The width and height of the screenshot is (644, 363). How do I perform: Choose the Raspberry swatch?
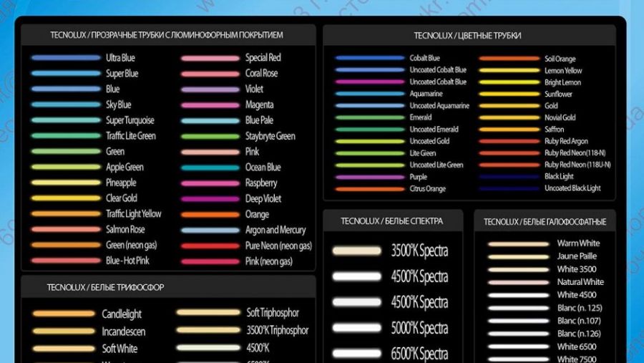coord(210,183)
